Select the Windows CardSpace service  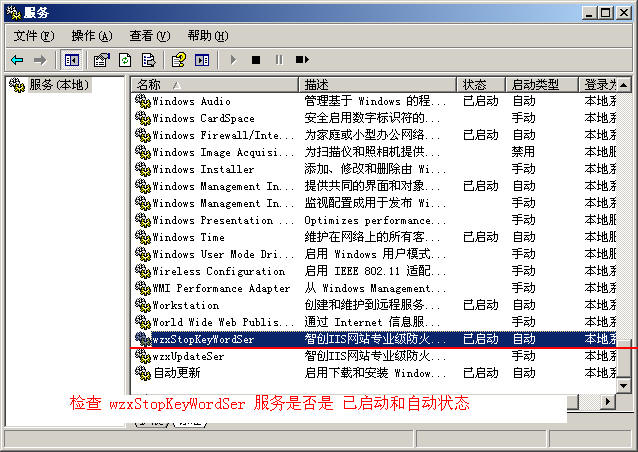374,118
